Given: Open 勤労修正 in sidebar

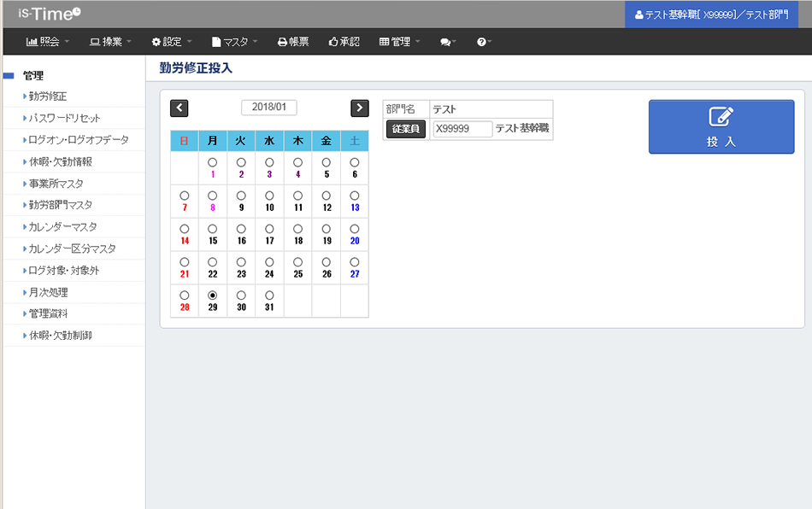Looking at the screenshot, I should point(48,97).
